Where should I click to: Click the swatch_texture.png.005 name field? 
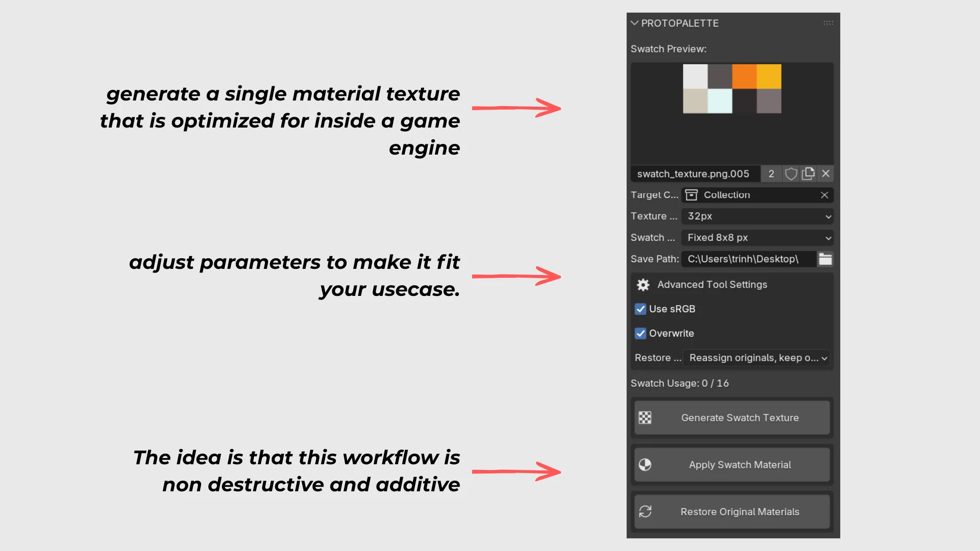694,174
